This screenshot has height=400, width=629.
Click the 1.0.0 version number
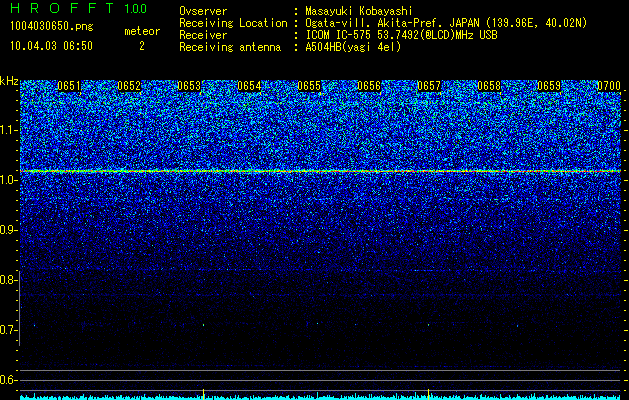click(x=135, y=9)
